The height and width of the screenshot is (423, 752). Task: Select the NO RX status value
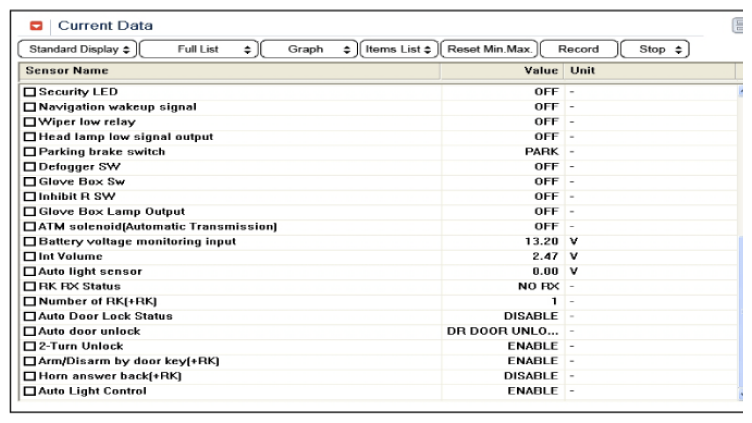539,287
